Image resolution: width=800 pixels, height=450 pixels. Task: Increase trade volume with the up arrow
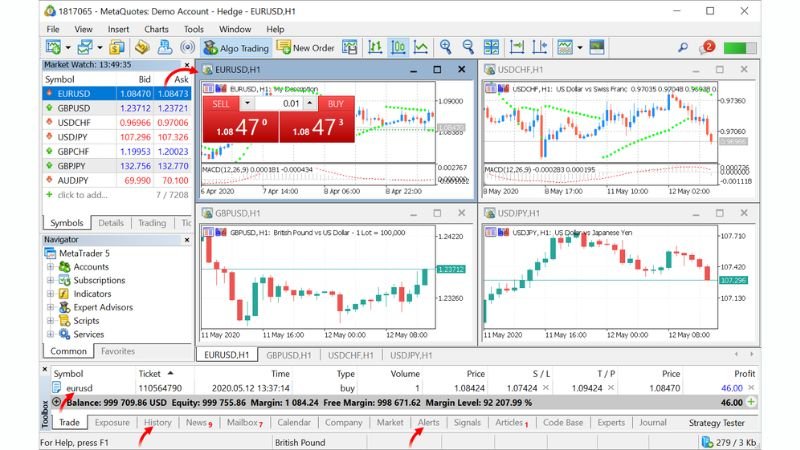[310, 104]
